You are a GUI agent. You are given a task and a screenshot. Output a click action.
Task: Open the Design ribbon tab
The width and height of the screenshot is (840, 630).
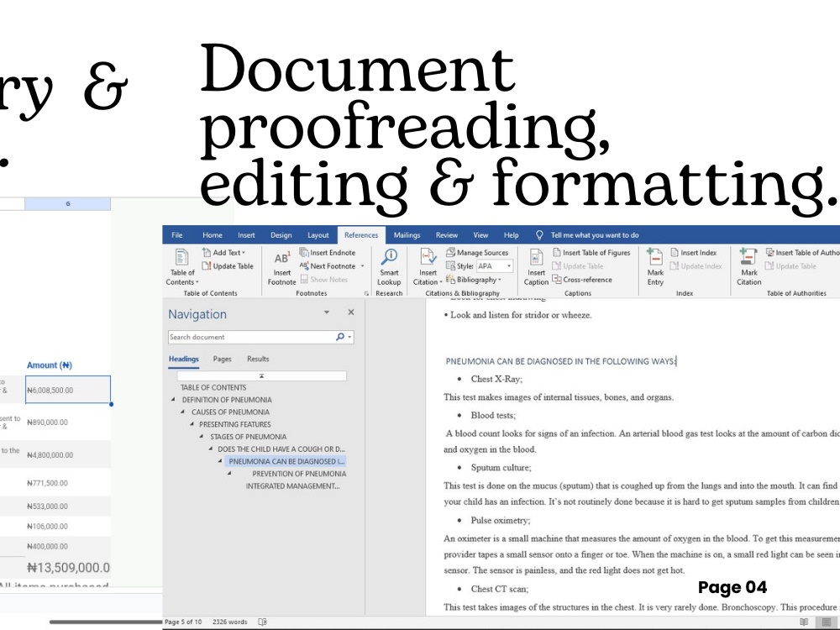pos(281,235)
